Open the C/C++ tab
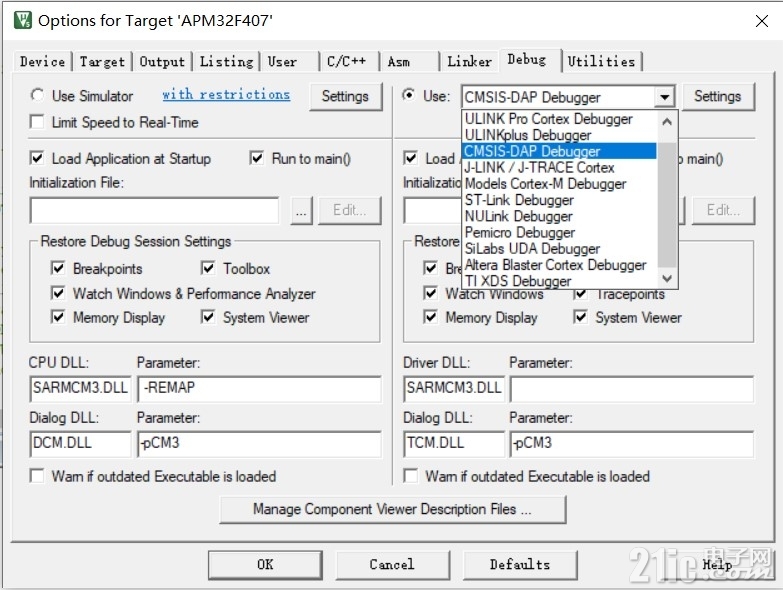This screenshot has height=590, width=783. tap(347, 62)
